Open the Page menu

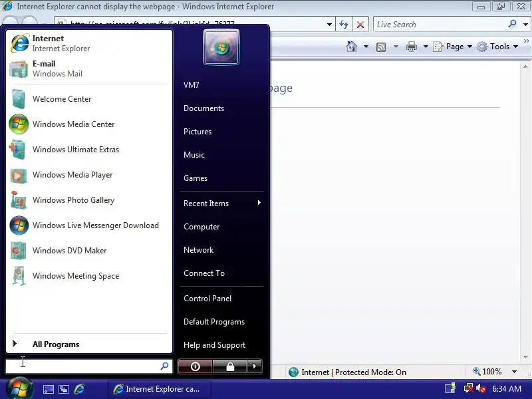[x=453, y=47]
